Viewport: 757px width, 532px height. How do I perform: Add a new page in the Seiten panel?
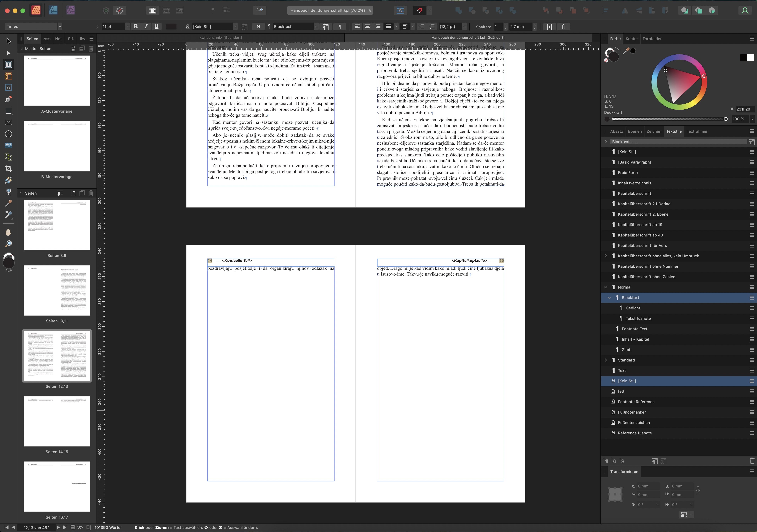click(x=73, y=193)
